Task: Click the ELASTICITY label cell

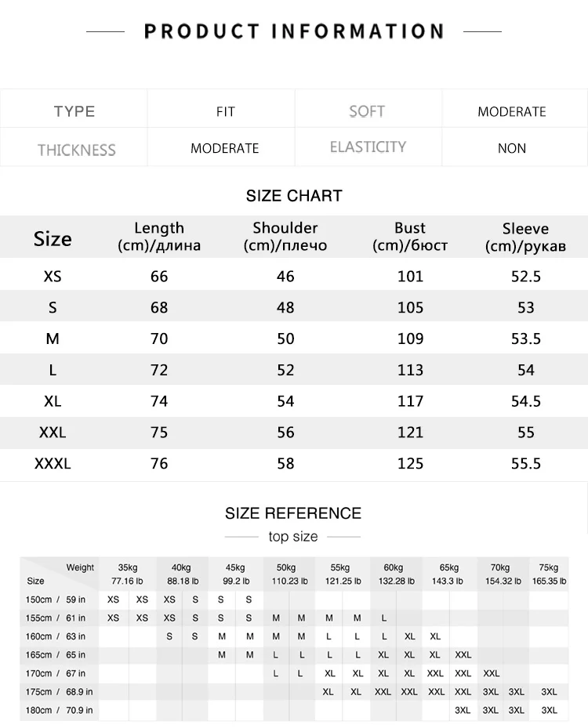Action: pos(368,147)
